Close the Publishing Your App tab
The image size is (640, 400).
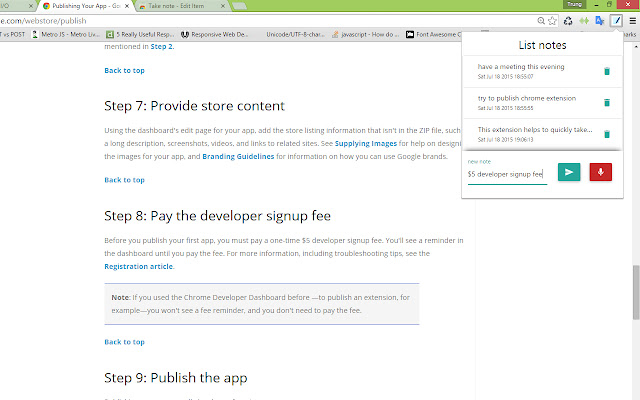click(127, 6)
